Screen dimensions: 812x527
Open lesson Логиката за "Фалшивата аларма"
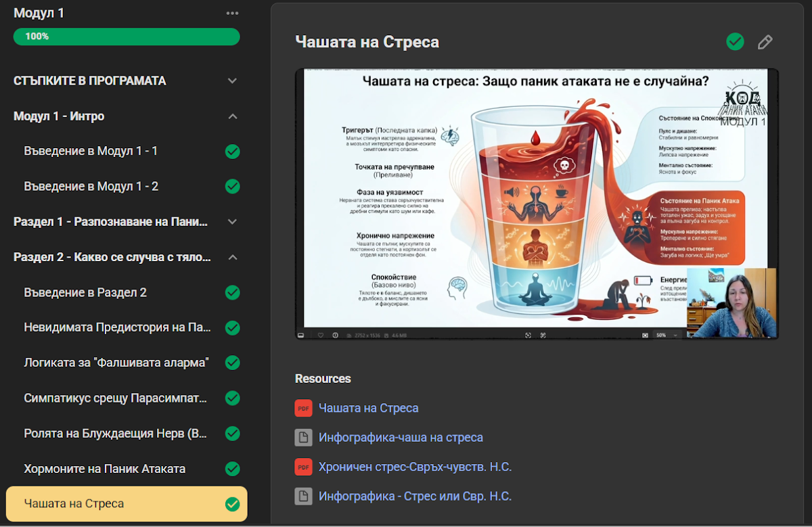pos(116,363)
